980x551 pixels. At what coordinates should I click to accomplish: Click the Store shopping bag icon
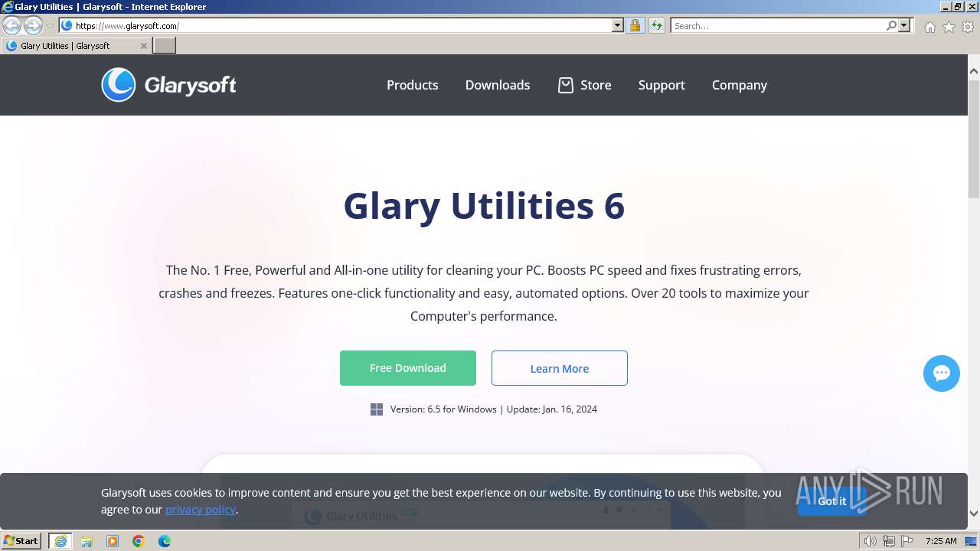tap(565, 85)
